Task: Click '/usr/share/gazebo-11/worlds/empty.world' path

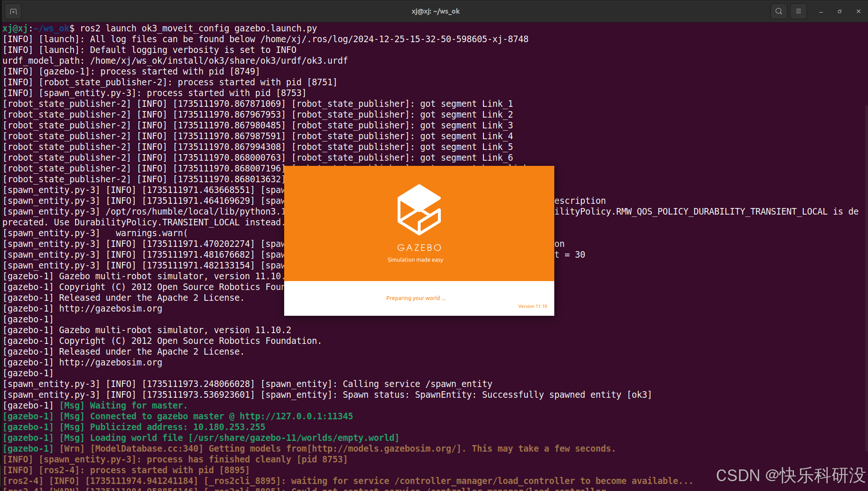Action: (x=294, y=438)
